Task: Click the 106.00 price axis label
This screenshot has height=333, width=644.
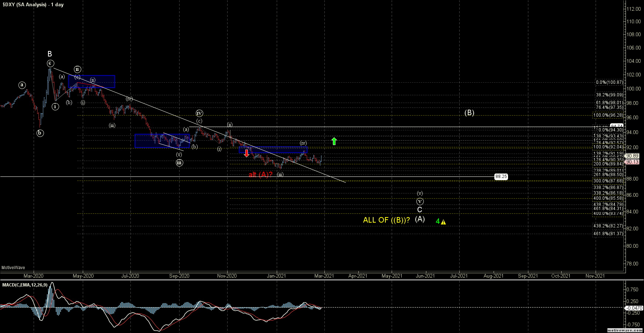Action: tap(634, 48)
